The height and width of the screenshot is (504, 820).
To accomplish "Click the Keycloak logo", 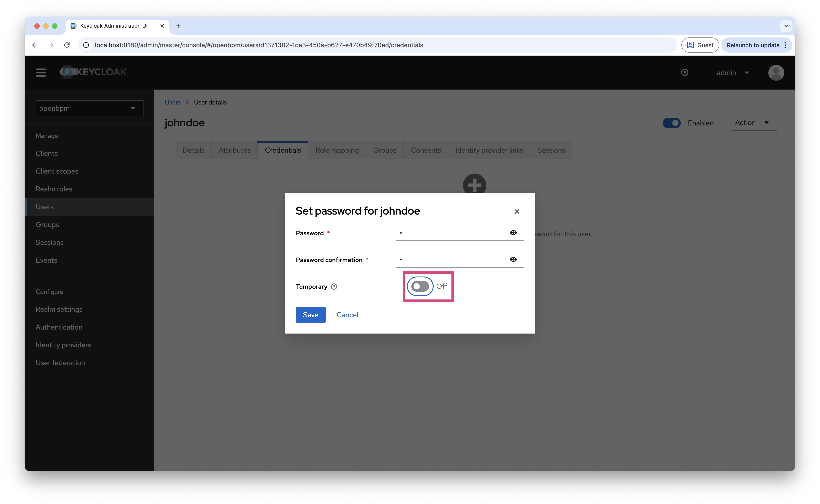I will pyautogui.click(x=93, y=72).
